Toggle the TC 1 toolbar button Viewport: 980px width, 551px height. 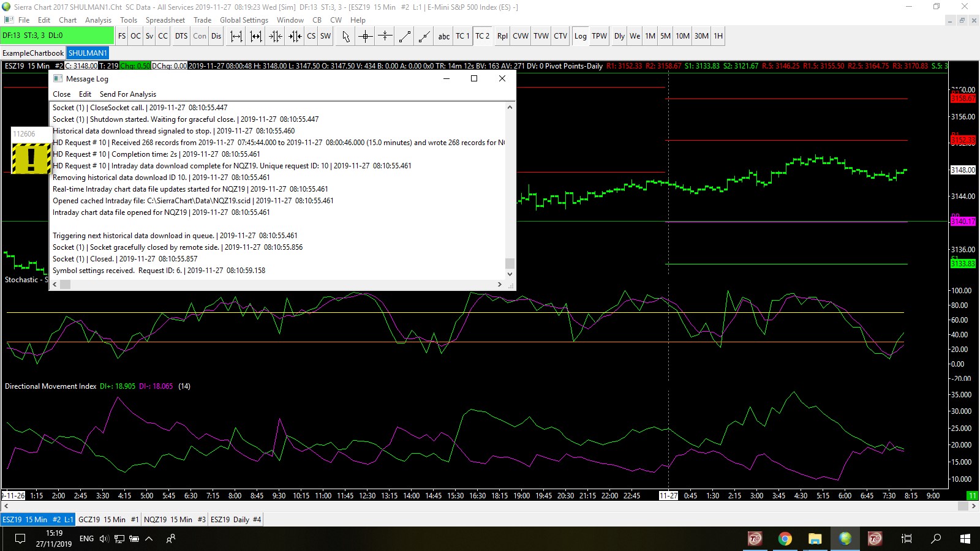tap(462, 36)
